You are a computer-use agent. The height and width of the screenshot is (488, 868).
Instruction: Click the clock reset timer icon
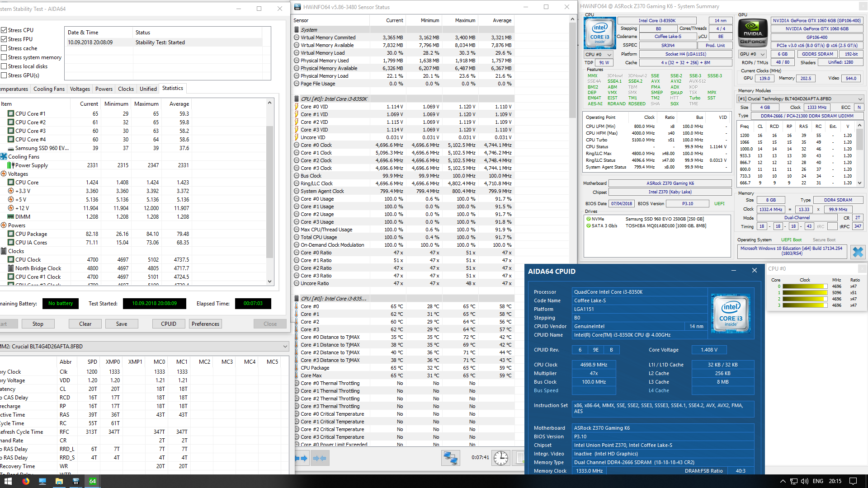[x=500, y=458]
